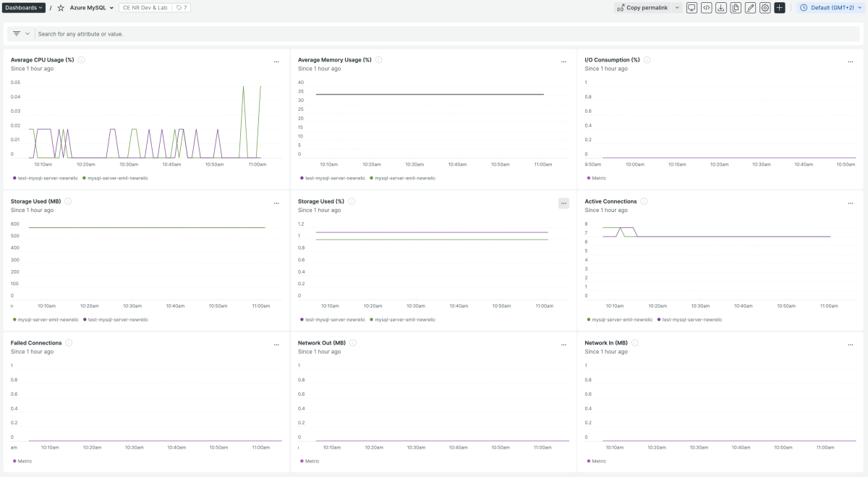This screenshot has height=477, width=868.
Task: Open options menu for Storage Used (%) chart
Action: (563, 203)
